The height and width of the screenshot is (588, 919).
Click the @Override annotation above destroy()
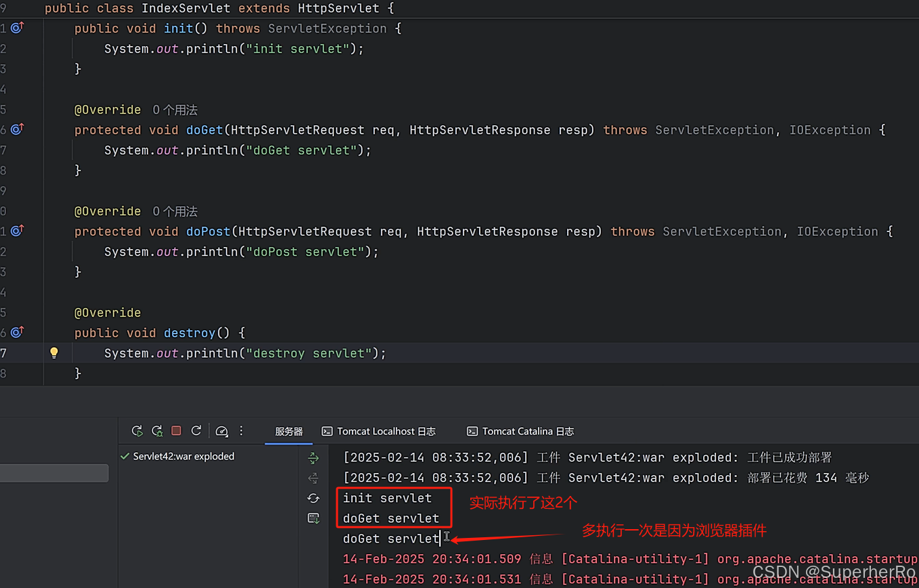[x=108, y=313]
